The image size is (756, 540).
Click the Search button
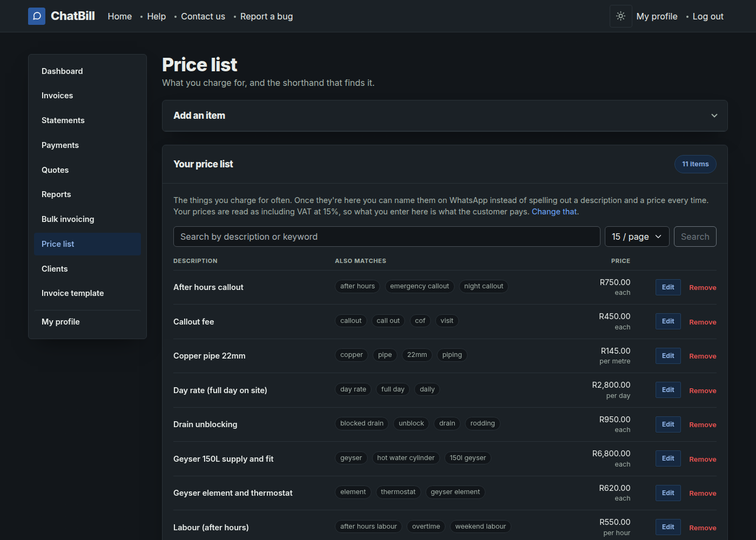pos(695,237)
